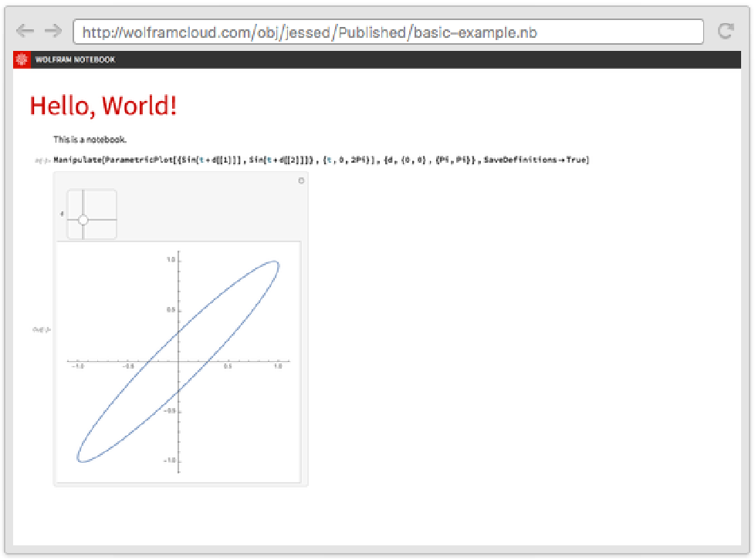Open the Manipulate panel options circle icon
Viewport: 755px width, 560px height.
click(x=301, y=180)
